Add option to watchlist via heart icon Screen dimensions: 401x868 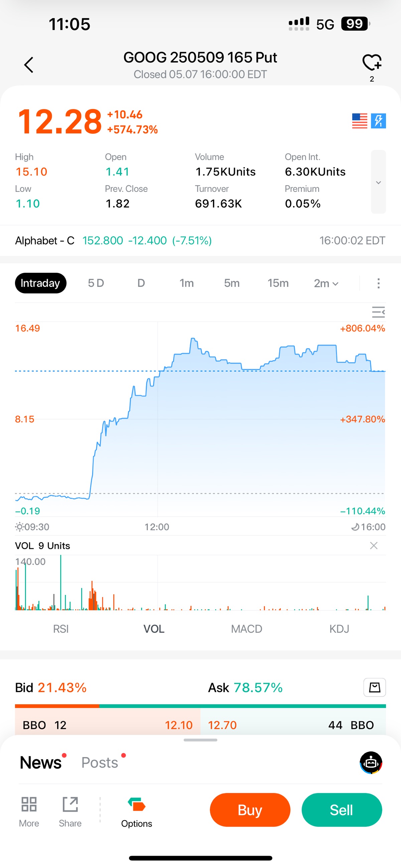coord(372,63)
